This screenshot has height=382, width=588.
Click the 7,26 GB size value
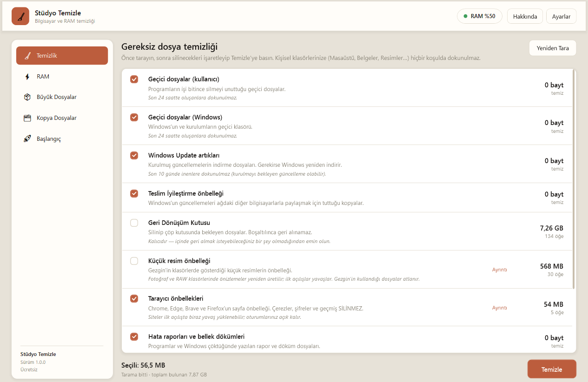552,228
